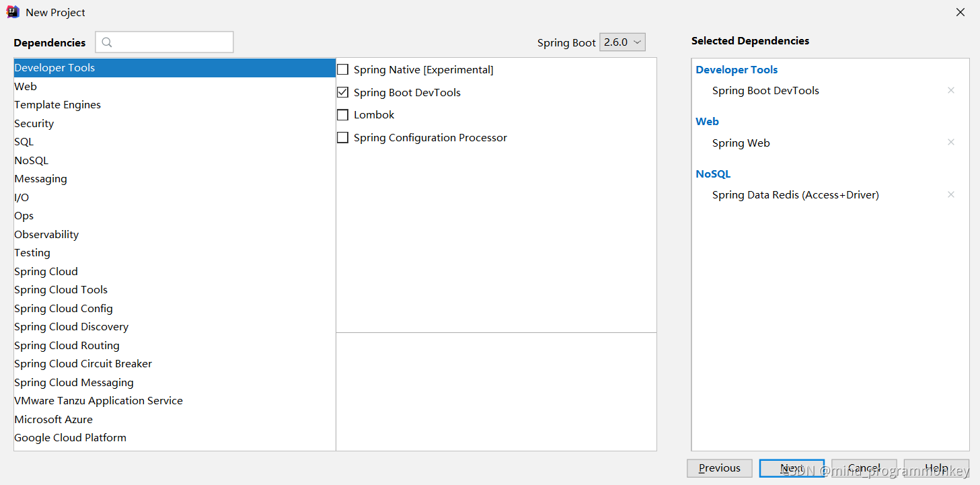Image resolution: width=980 pixels, height=485 pixels.
Task: Choose Google Cloud Platform category
Action: coord(175,438)
